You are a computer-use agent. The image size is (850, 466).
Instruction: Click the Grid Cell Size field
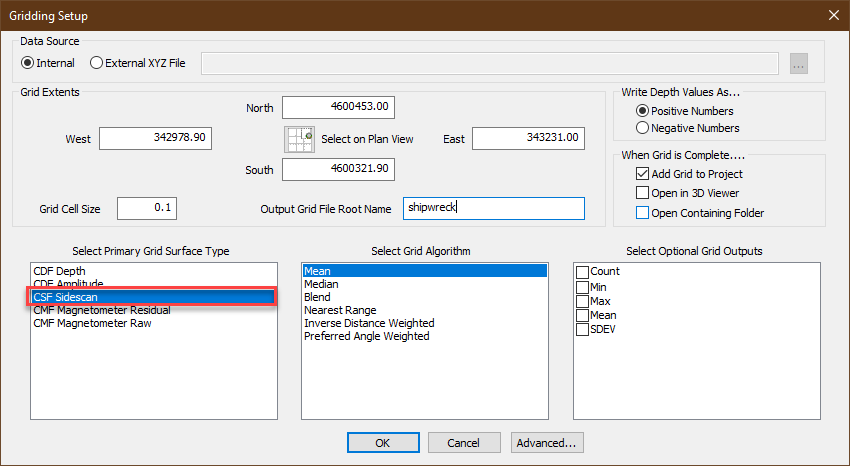coord(146,208)
